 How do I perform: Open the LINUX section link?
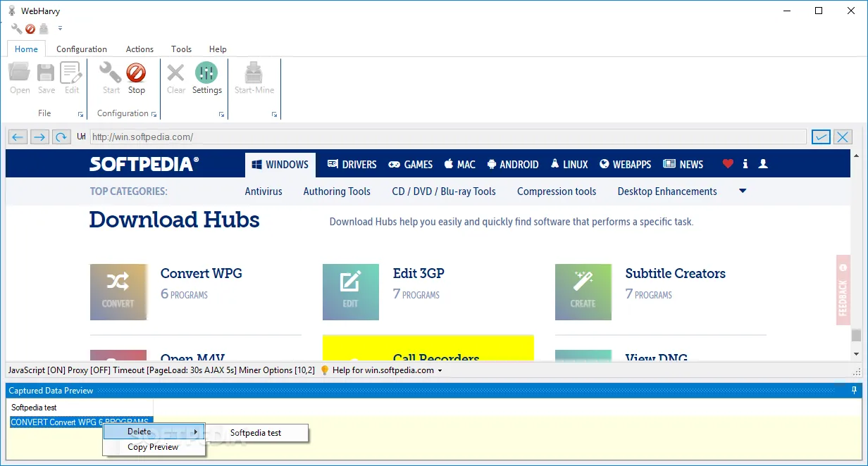pyautogui.click(x=569, y=164)
